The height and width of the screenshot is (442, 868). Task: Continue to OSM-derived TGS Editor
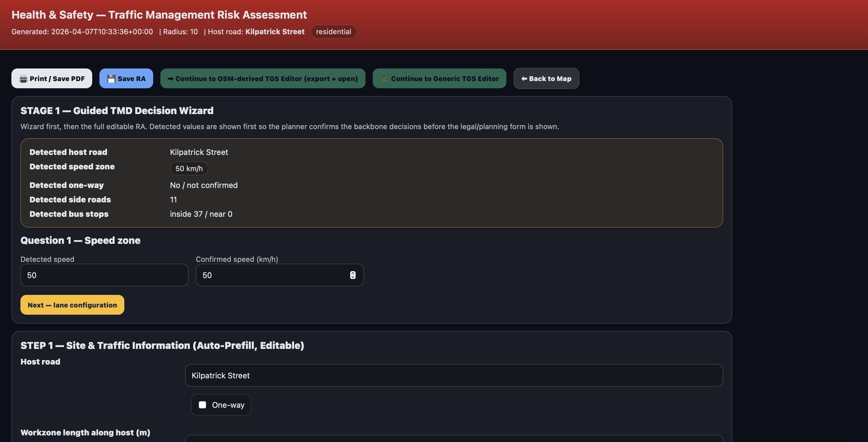click(x=263, y=78)
